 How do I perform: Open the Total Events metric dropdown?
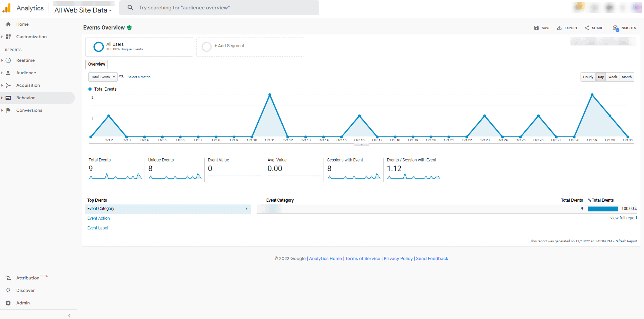tap(103, 77)
